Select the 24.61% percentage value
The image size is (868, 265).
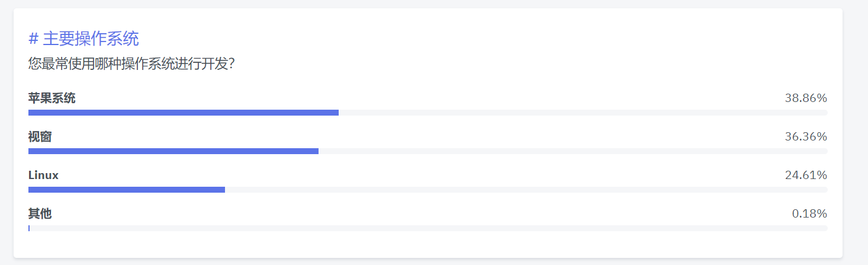[806, 175]
